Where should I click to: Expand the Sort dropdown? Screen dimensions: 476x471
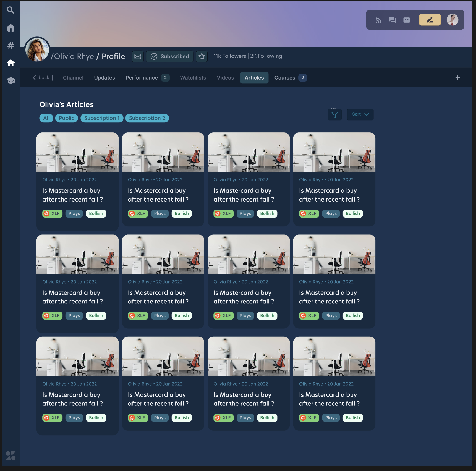pos(360,114)
